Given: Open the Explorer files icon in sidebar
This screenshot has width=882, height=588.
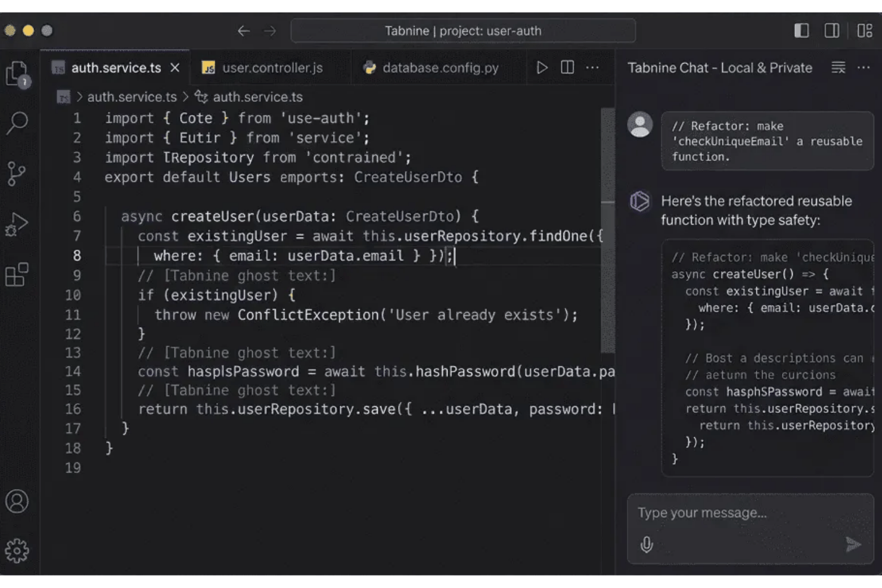Looking at the screenshot, I should pos(17,74).
